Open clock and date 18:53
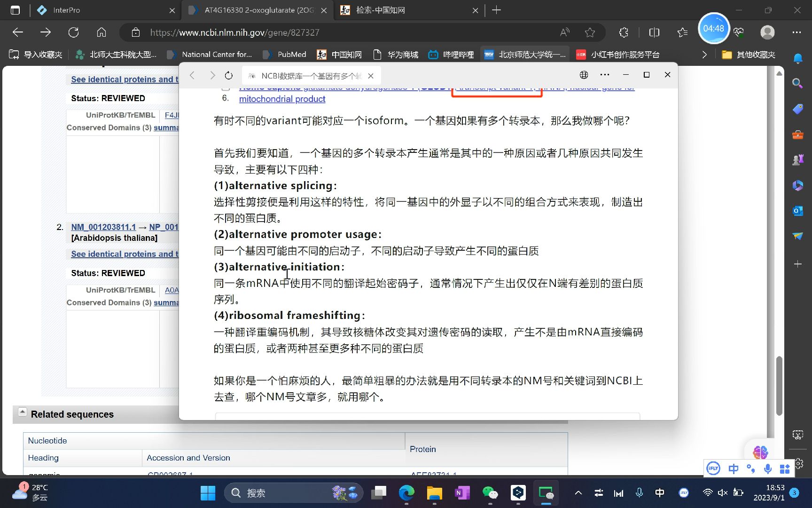812x508 pixels. [769, 492]
